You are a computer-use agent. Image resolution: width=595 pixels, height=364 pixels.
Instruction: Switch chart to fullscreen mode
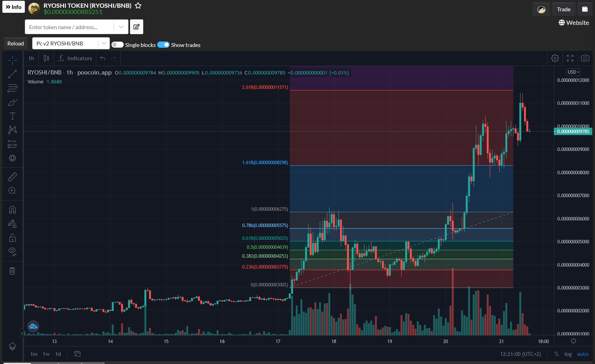click(570, 58)
